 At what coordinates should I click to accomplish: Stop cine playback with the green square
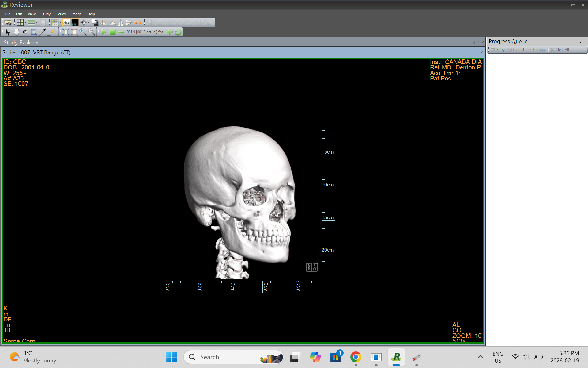(112, 32)
